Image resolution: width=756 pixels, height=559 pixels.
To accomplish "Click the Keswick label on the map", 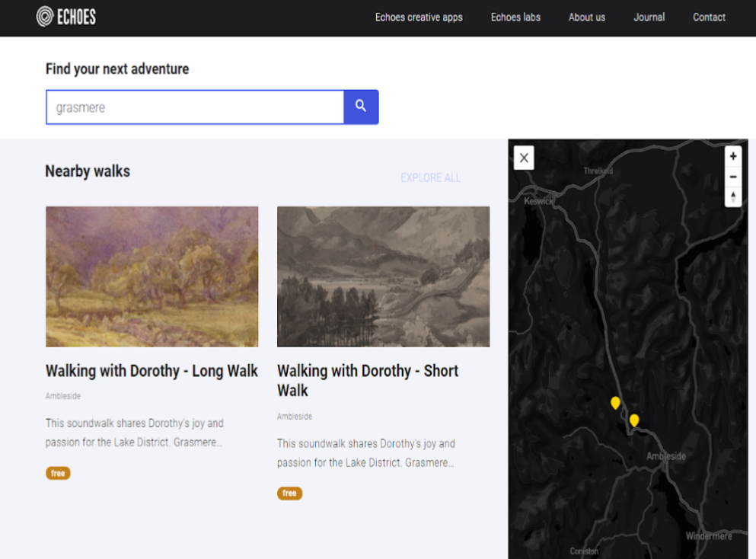I will click(x=538, y=201).
